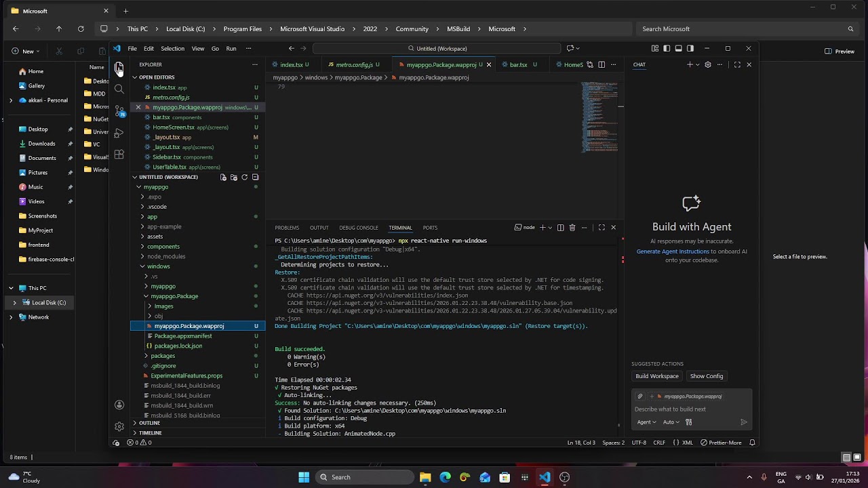Click the editor minimap overview

tap(600, 117)
